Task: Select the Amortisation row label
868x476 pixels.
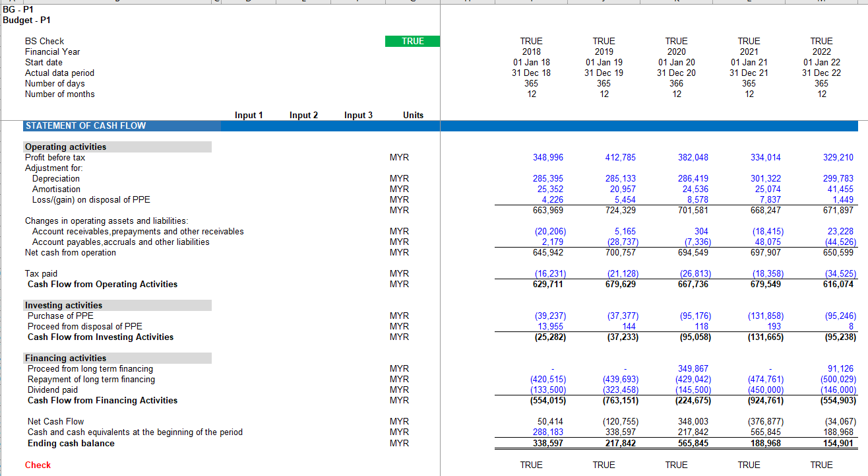Action: pyautogui.click(x=56, y=189)
